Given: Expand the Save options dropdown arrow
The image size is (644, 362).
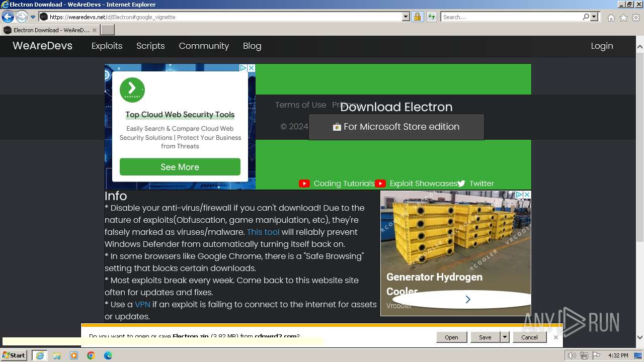Looking at the screenshot, I should pyautogui.click(x=505, y=337).
